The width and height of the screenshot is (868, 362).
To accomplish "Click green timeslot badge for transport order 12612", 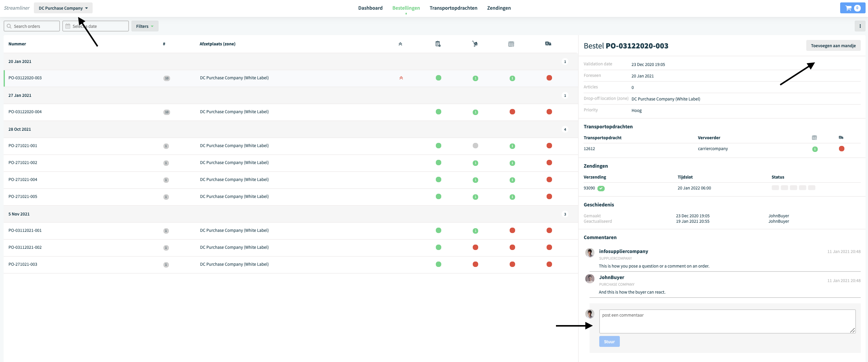I will [x=815, y=149].
